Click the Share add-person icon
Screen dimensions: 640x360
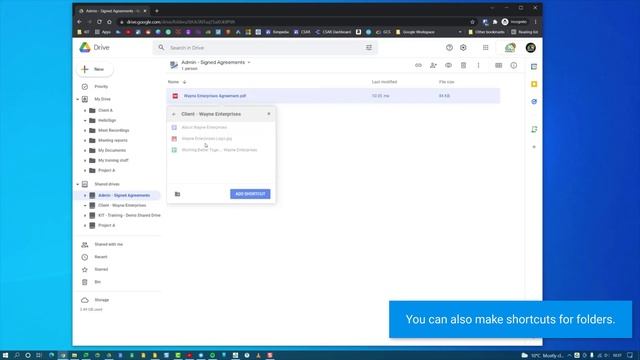(433, 65)
